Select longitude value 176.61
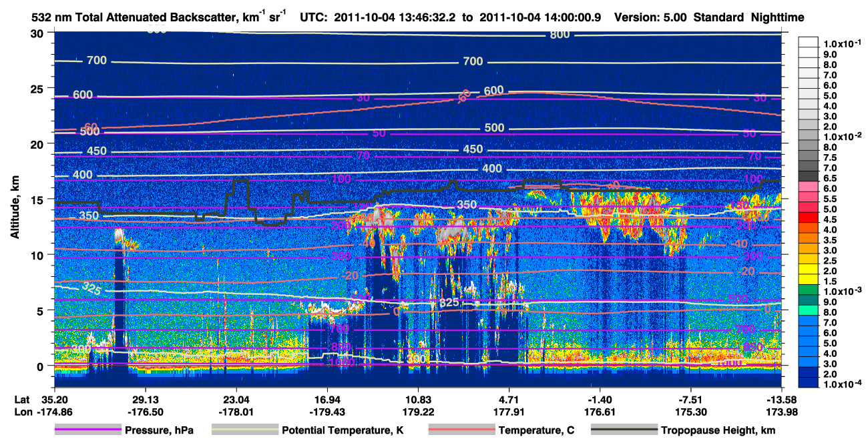 (x=600, y=412)
